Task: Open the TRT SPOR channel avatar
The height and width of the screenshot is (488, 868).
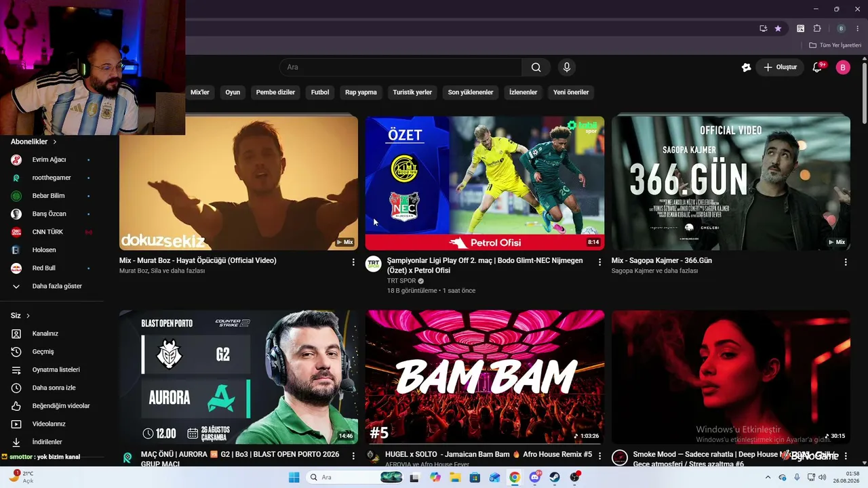Action: click(374, 264)
